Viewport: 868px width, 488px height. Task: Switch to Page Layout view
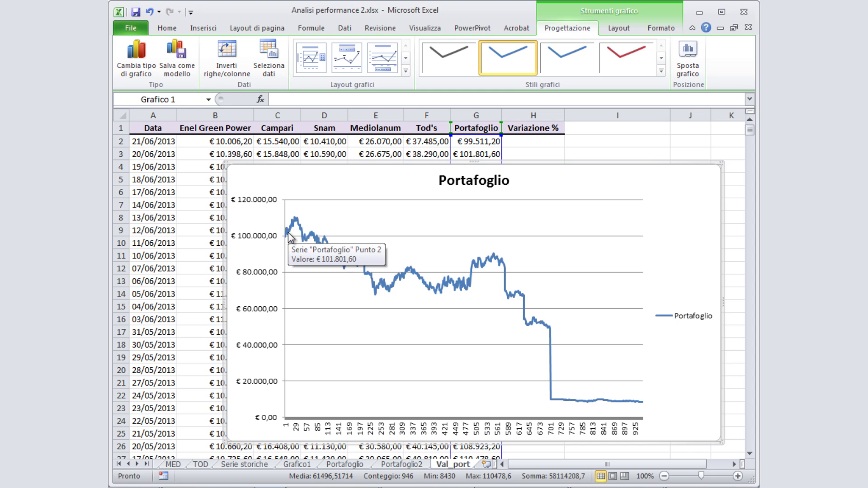coord(613,476)
